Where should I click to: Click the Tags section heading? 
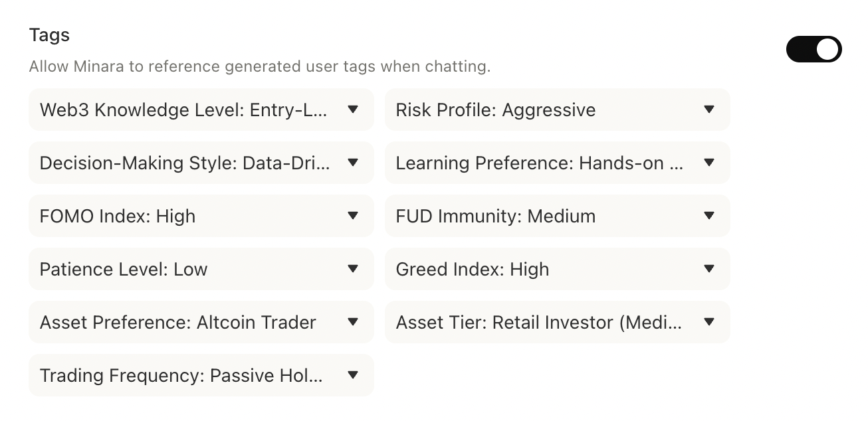[49, 35]
